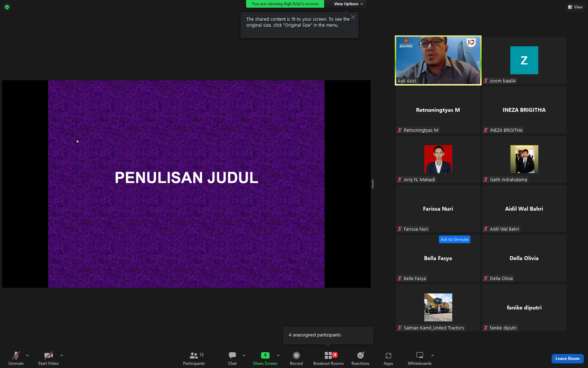Select the zoom baa04 participant tile
Screen dimensions: 588x368
point(524,60)
